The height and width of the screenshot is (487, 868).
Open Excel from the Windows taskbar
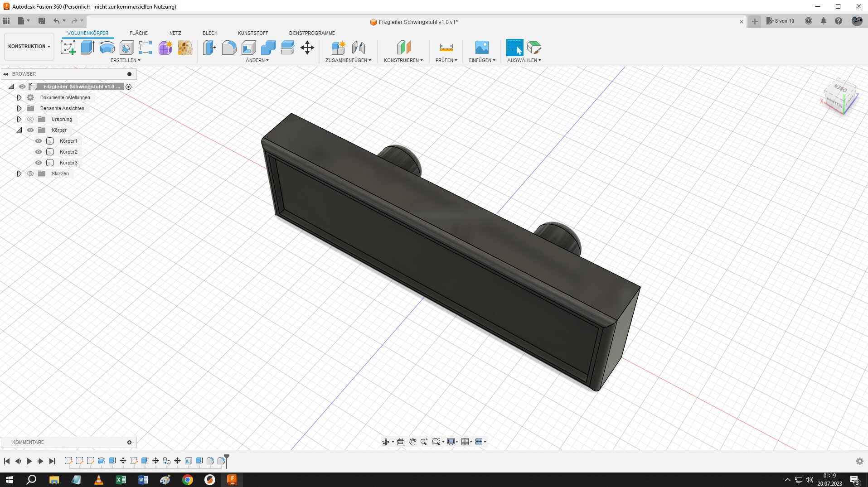point(121,479)
